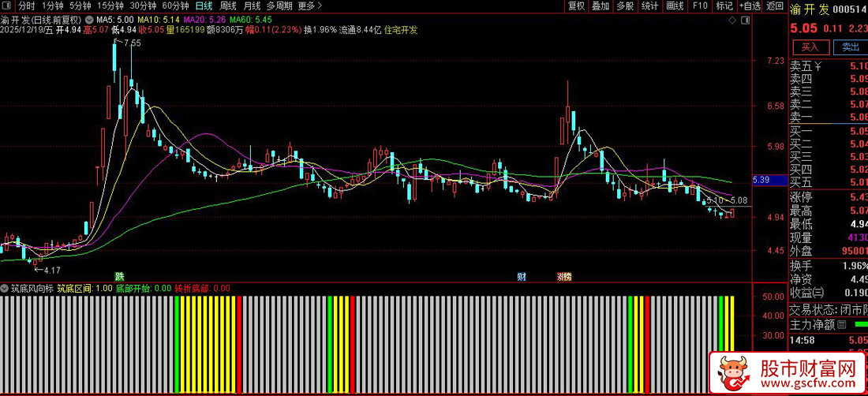Select the 15分钟 period tab
868x396 pixels.
[x=110, y=6]
